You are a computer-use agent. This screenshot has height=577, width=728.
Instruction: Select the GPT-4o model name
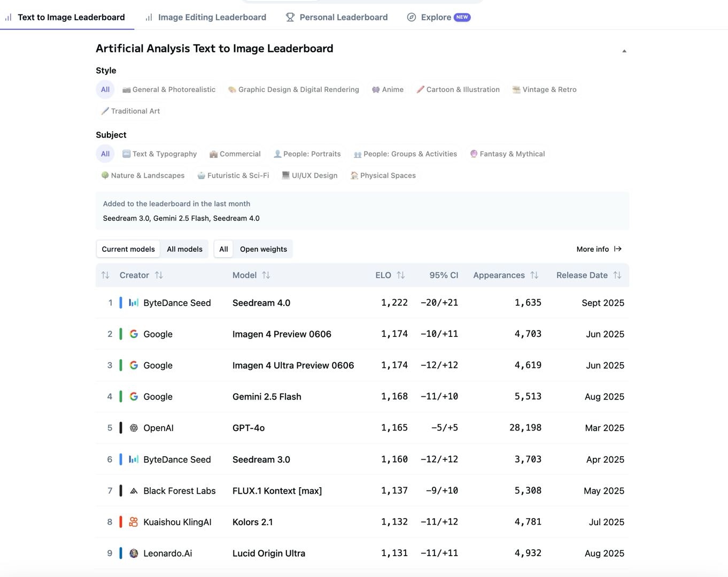click(249, 428)
